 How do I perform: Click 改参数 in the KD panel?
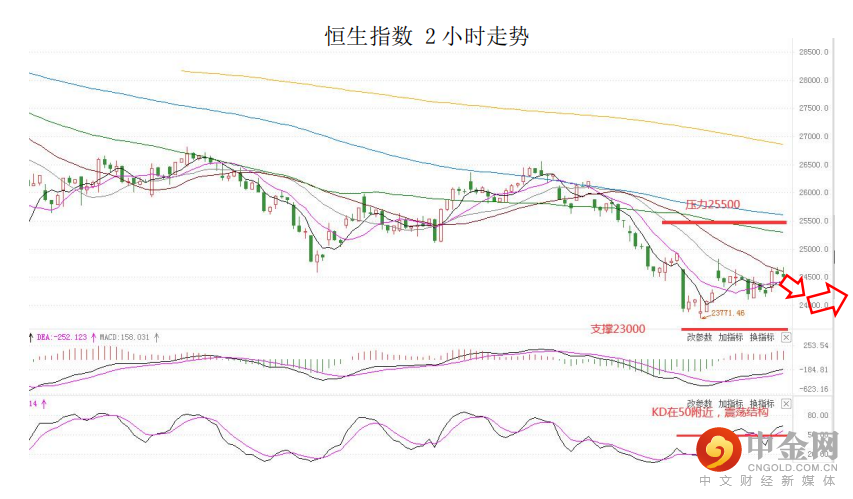coord(699,401)
